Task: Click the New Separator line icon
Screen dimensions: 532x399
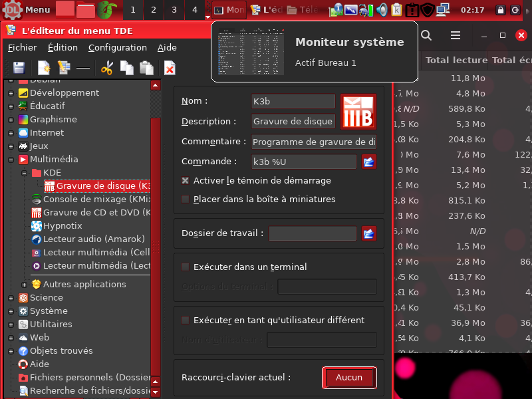Action: 83,68
